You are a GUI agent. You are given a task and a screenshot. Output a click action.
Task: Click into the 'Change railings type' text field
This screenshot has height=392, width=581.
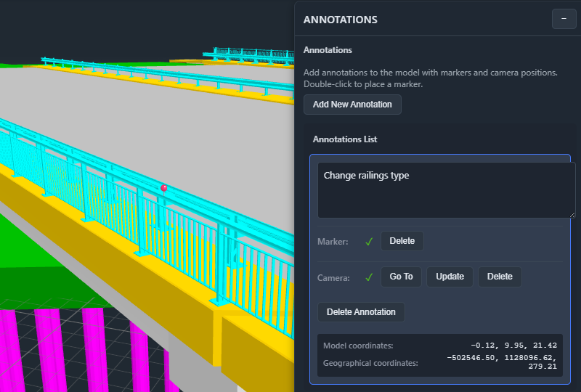[x=446, y=189]
